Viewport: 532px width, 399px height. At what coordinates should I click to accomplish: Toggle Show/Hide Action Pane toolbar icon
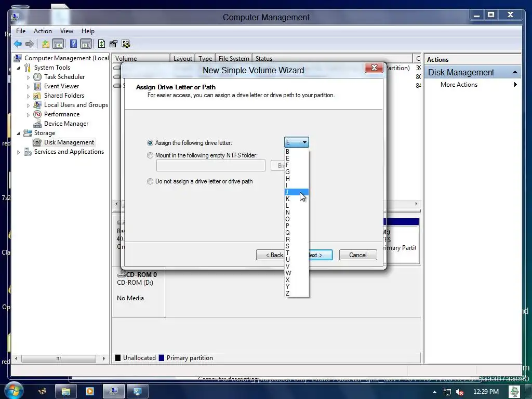tap(86, 44)
